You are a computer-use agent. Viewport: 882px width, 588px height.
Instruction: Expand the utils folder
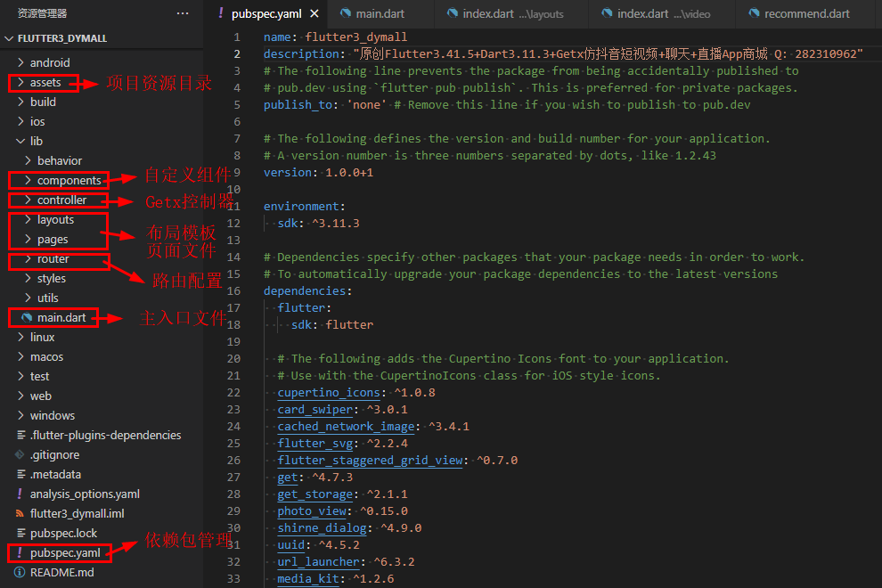[29, 298]
